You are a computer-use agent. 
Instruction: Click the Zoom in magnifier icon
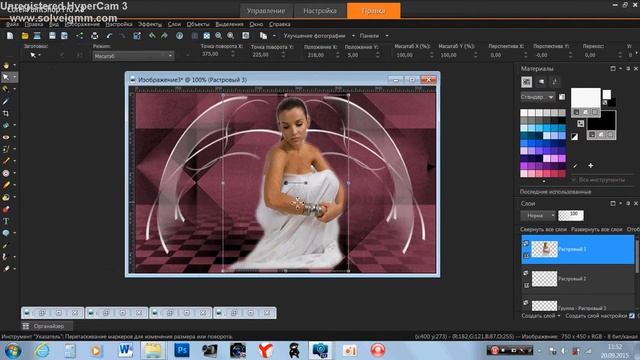click(231, 36)
